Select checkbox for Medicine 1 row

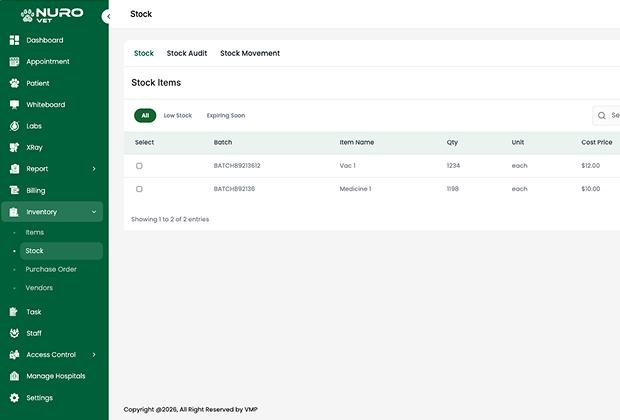(x=139, y=189)
